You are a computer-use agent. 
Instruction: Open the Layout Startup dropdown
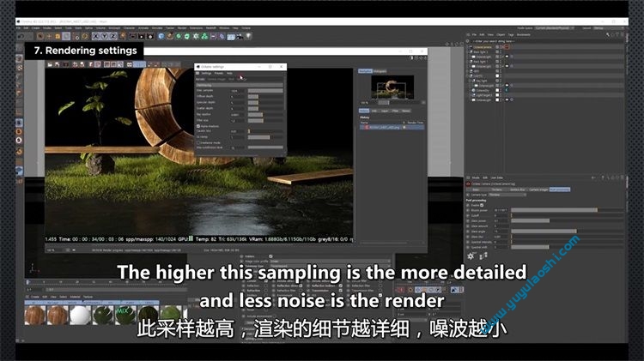tap(609, 28)
